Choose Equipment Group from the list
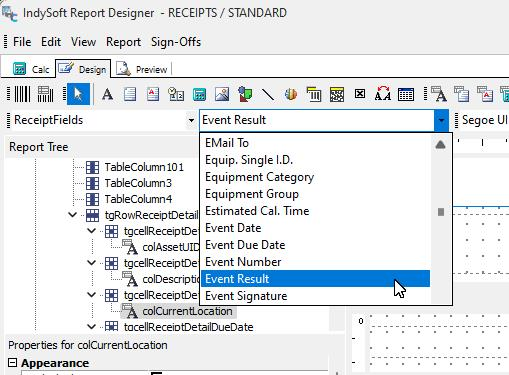The width and height of the screenshot is (509, 375). tap(315, 194)
